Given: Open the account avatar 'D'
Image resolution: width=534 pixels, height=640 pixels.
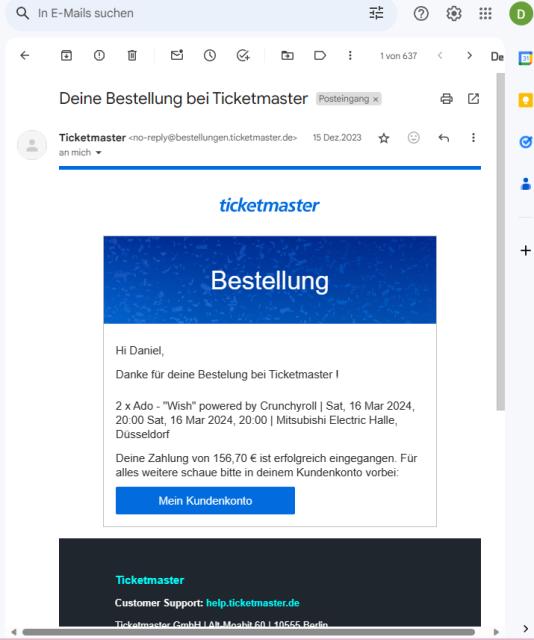Looking at the screenshot, I should click(521, 13).
